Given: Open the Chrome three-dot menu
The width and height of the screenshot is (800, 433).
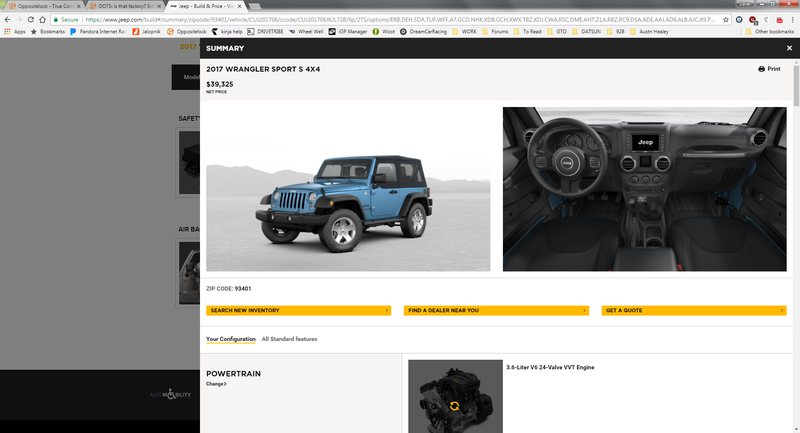Looking at the screenshot, I should (793, 19).
